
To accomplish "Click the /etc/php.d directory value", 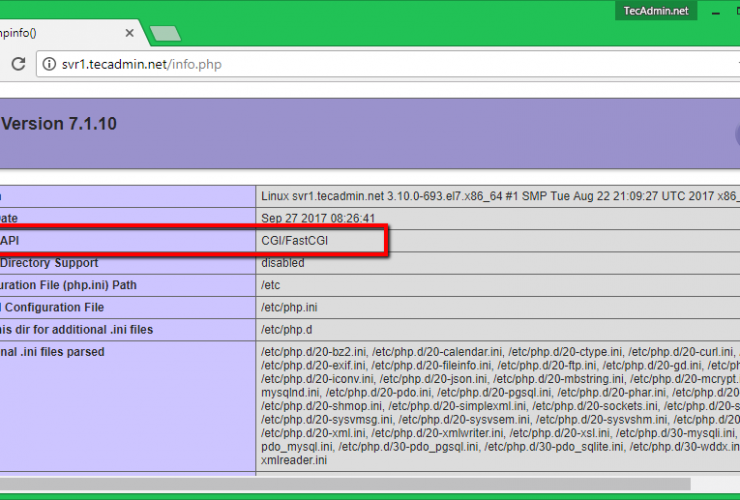I will coord(288,329).
